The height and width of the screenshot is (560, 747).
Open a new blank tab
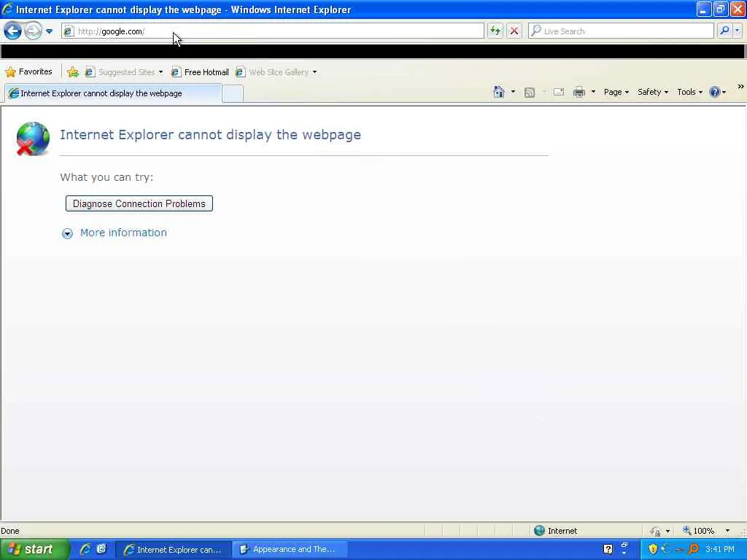click(233, 94)
